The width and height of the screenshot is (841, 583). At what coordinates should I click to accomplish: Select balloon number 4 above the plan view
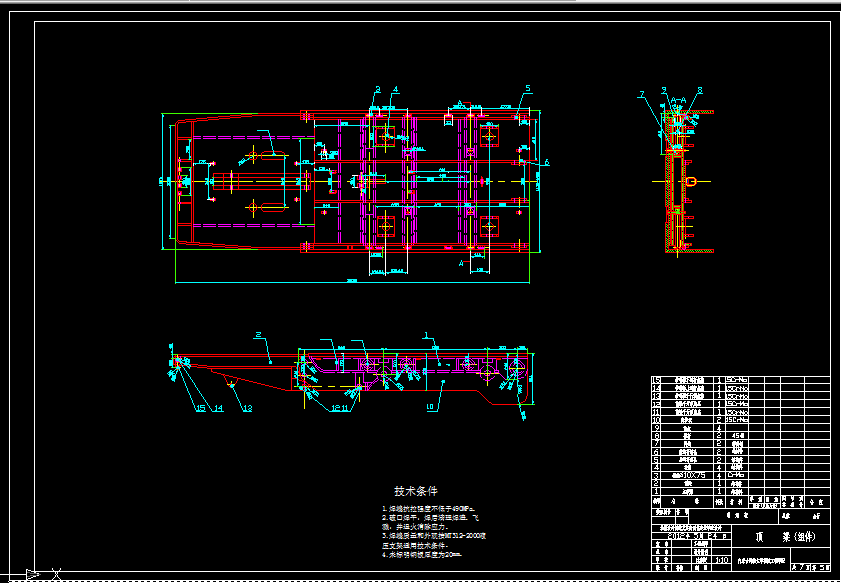pos(395,90)
